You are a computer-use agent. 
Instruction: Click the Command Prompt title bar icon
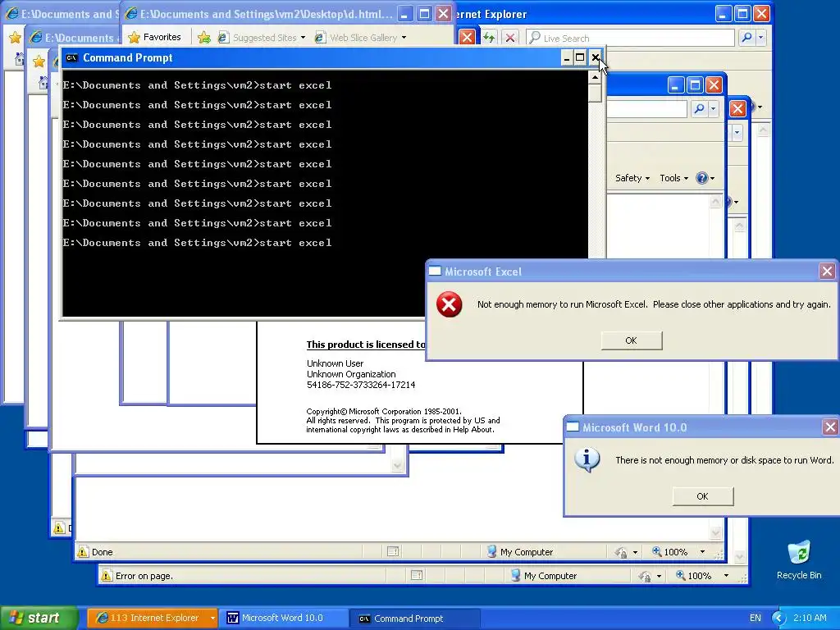pos(72,58)
